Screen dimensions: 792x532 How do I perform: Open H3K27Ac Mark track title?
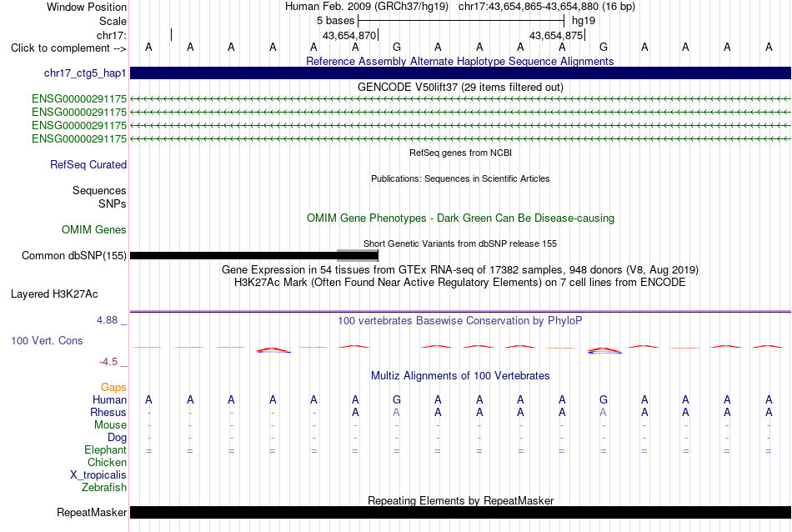pos(460,283)
